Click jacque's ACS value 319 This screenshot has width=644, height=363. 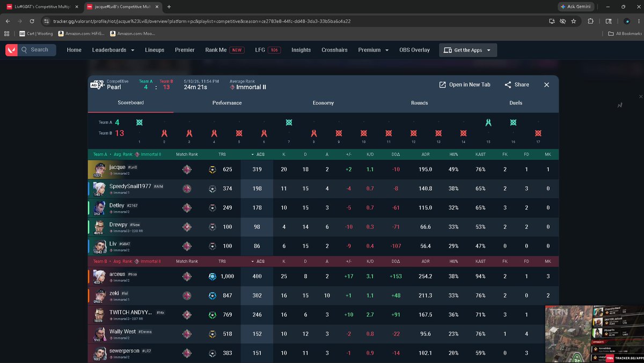click(x=257, y=169)
